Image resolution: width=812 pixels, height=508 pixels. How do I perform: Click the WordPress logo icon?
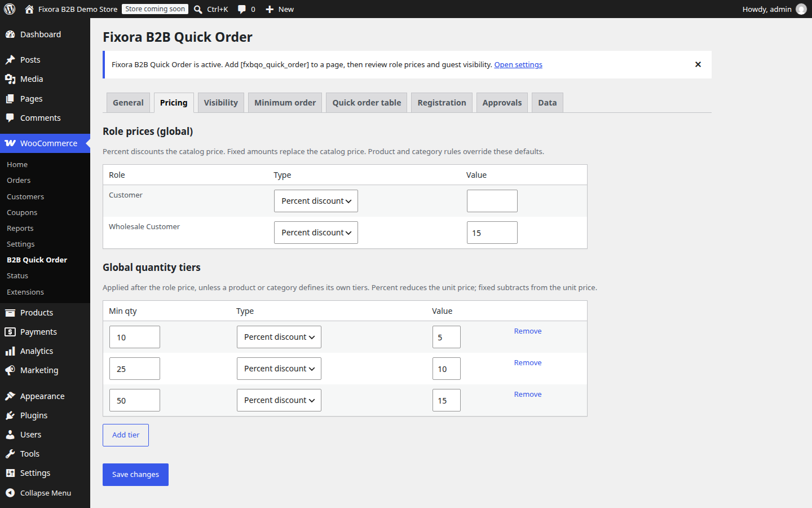click(10, 9)
